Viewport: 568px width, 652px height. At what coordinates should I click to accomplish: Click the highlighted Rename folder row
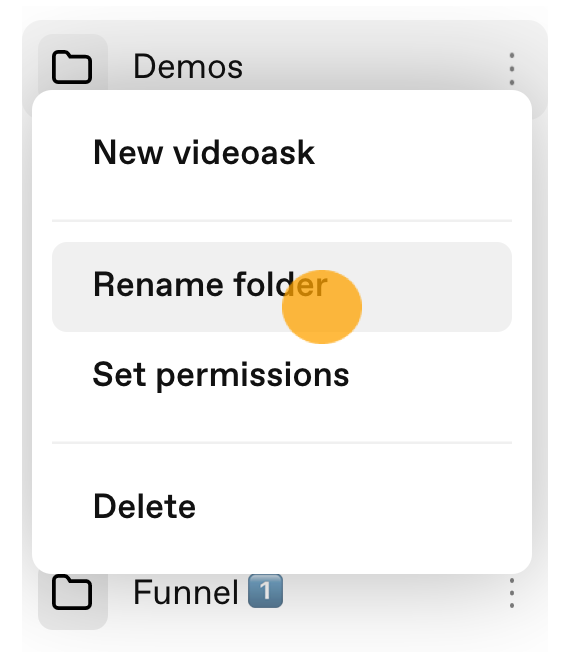[282, 287]
